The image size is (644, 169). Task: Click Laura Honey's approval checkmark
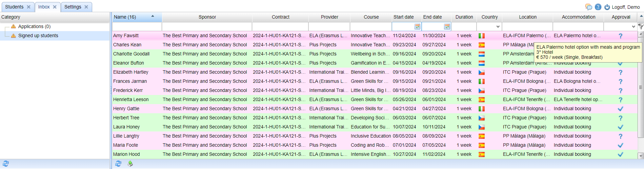620,127
